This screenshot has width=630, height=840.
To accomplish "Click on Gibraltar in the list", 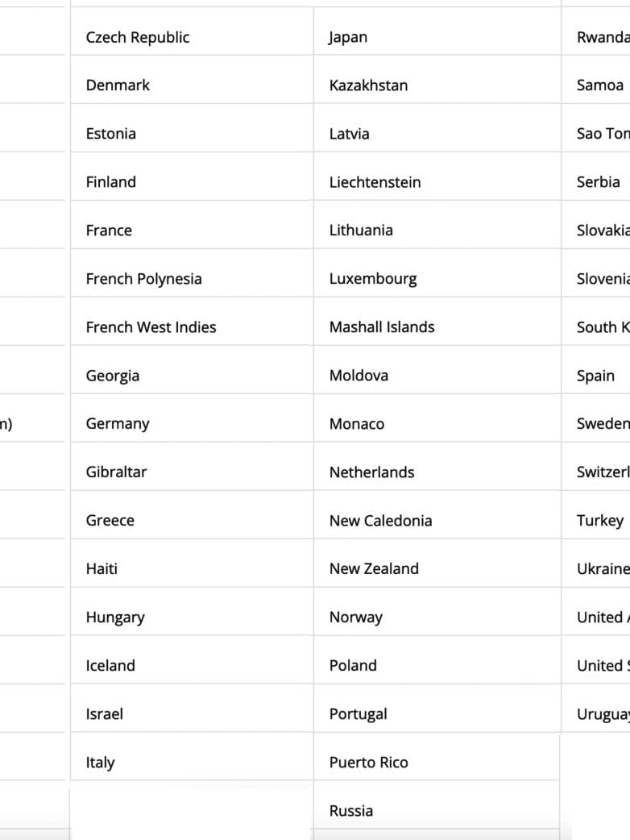I will (x=116, y=472).
